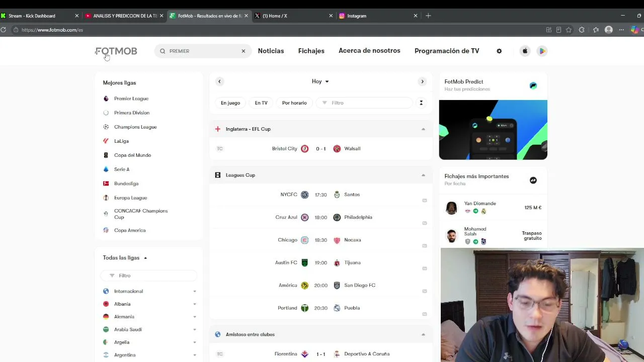Open the Apple App Store icon link

(525, 51)
